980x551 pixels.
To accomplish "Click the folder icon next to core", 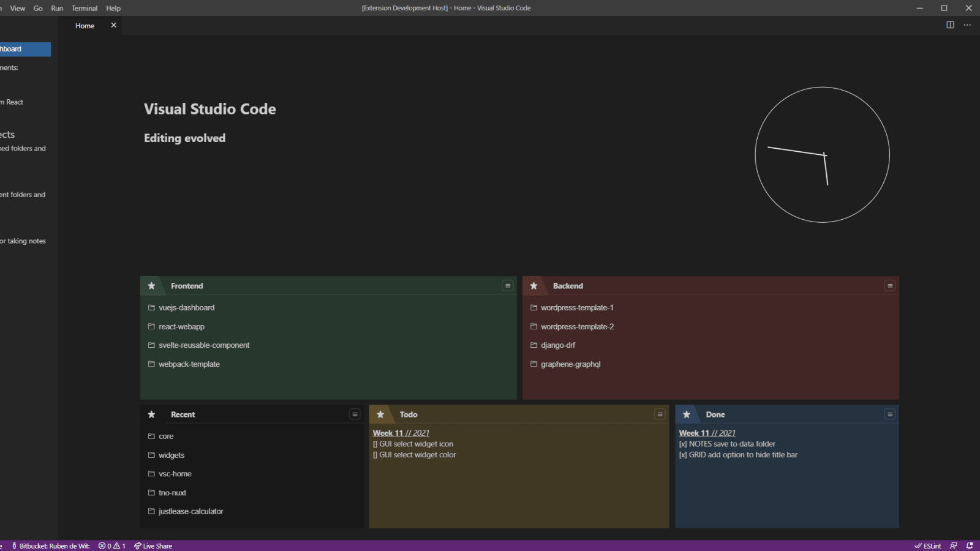I will 151,436.
